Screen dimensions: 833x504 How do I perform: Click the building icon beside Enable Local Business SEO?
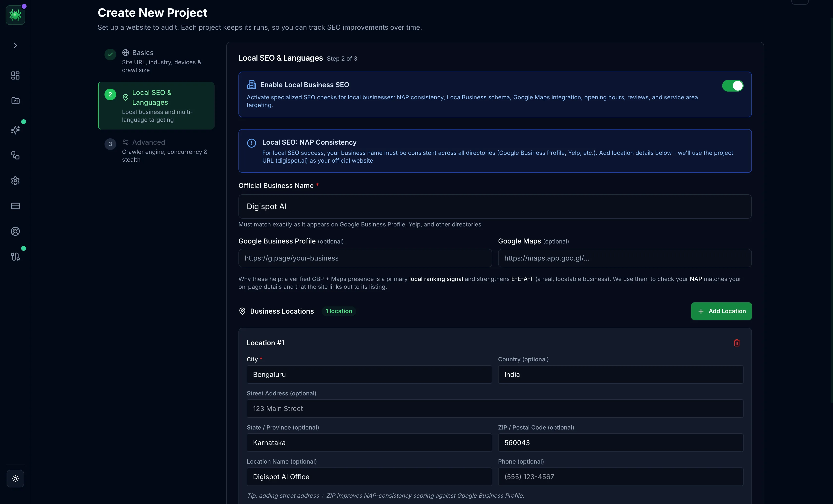pos(252,85)
